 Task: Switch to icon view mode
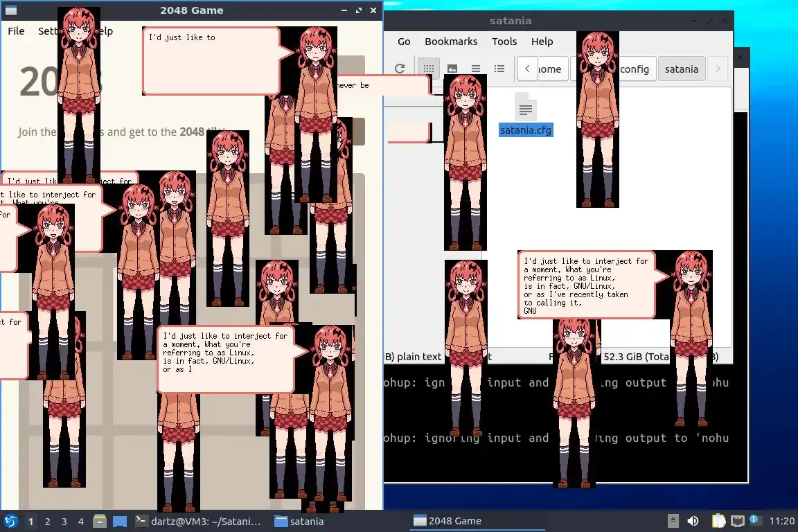429,68
